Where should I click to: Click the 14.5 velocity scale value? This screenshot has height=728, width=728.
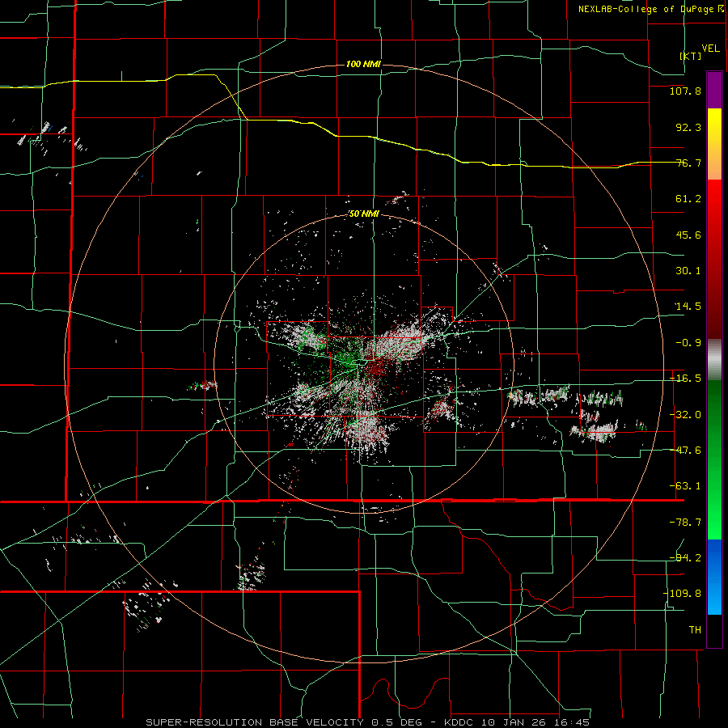click(688, 307)
